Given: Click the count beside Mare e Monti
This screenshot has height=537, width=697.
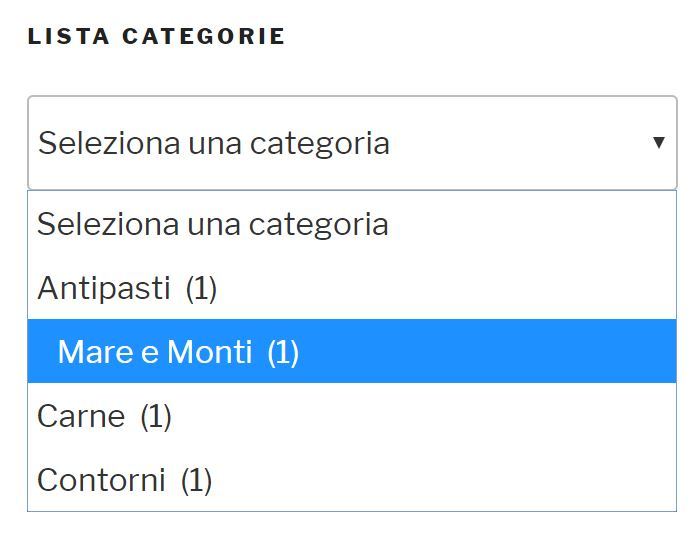Looking at the screenshot, I should [x=283, y=353].
